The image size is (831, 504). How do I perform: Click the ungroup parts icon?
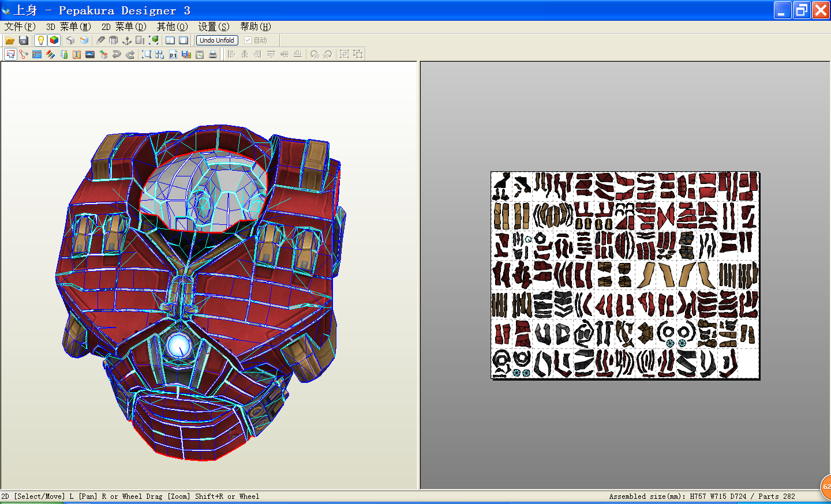(358, 54)
